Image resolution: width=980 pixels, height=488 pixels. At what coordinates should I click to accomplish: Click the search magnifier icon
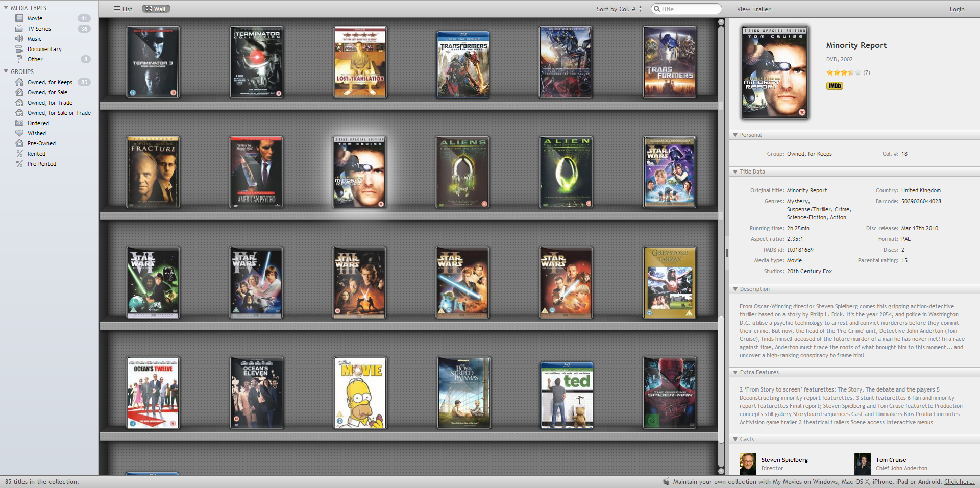[657, 9]
